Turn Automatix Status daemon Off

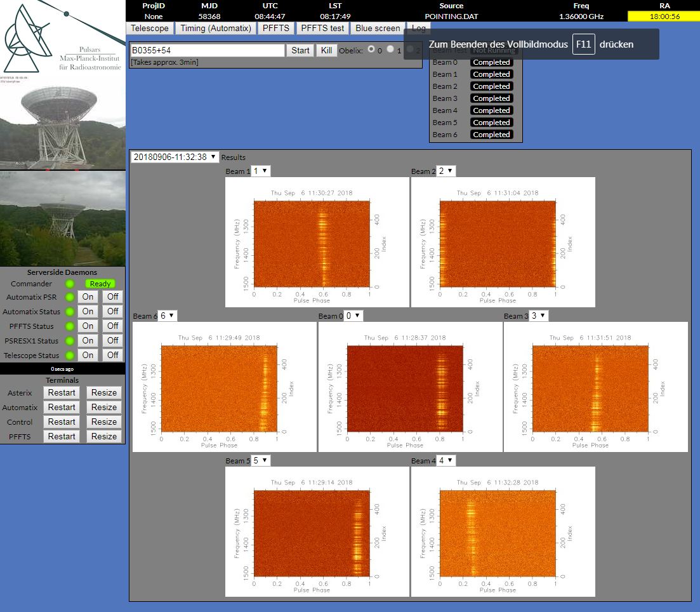tap(112, 311)
